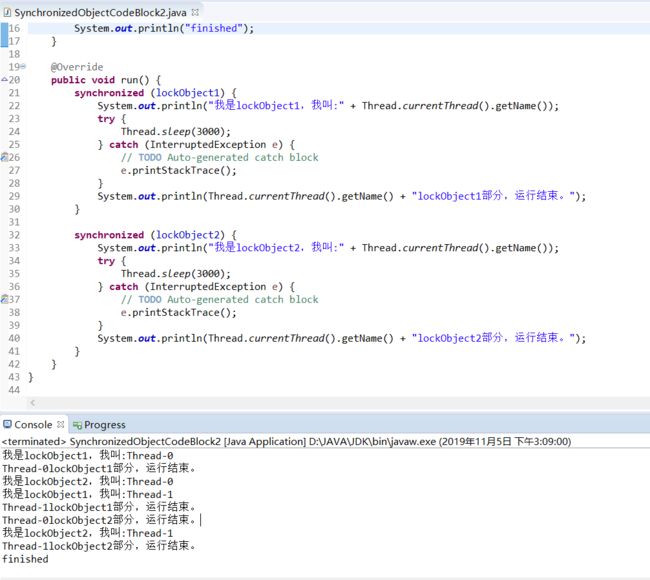Viewport: 650px width, 580px height.
Task: Click console output "Thread-0lockObject1部分，运行结束。"
Action: pos(99,468)
